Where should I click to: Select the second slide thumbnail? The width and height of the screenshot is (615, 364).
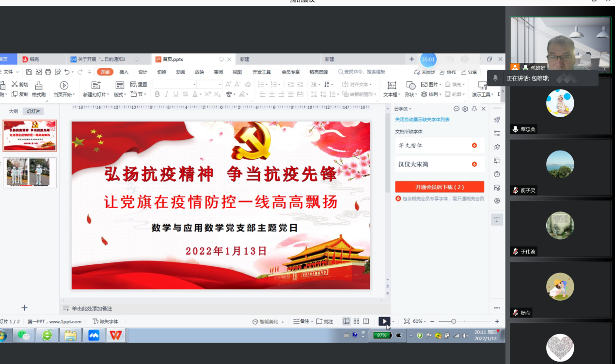[30, 172]
